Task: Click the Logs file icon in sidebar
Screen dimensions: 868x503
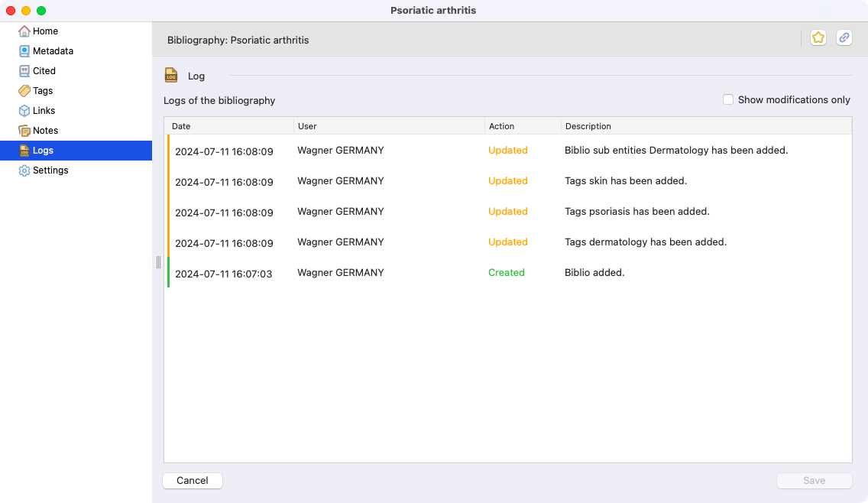Action: click(x=24, y=151)
